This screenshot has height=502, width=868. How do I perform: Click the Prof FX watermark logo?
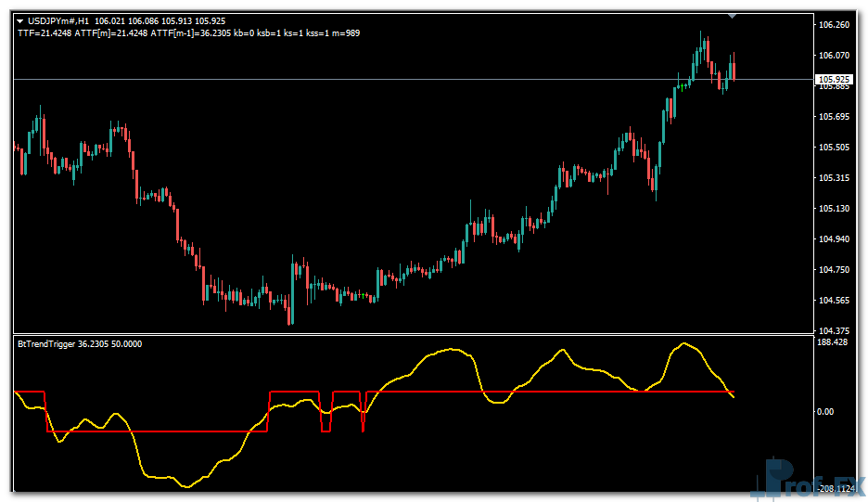tap(811, 480)
